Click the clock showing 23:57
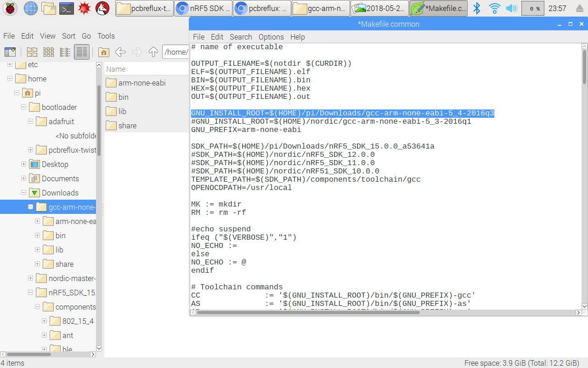588x368 pixels. click(557, 8)
